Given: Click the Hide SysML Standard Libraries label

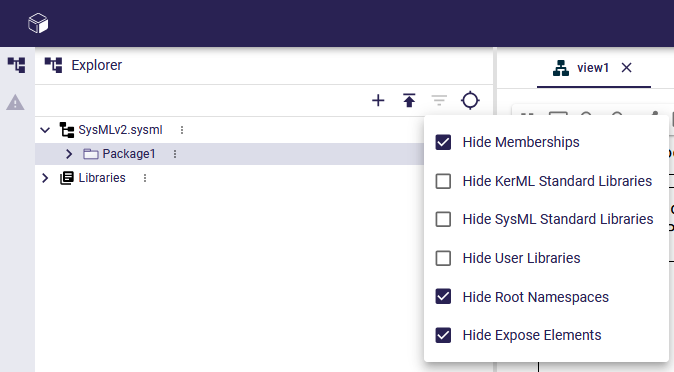Looking at the screenshot, I should [x=558, y=219].
